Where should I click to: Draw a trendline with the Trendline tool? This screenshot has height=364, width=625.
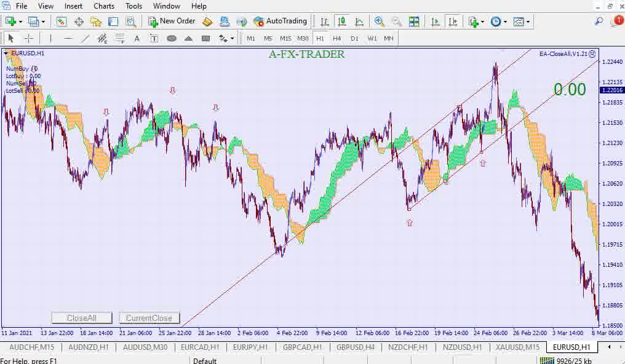tap(85, 38)
